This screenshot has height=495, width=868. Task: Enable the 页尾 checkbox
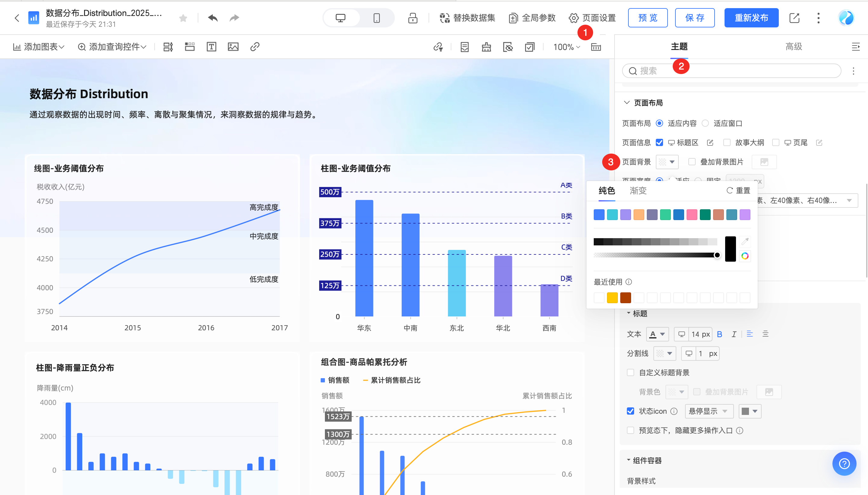[776, 143]
